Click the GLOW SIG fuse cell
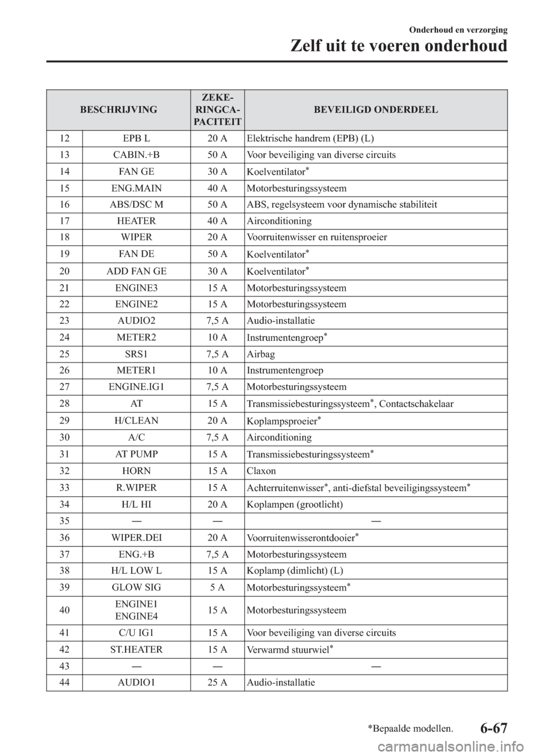This screenshot has width=533, height=756. [x=136, y=587]
